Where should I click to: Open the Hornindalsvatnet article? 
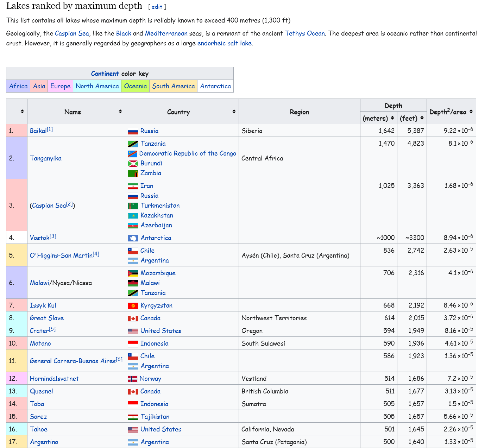(54, 379)
